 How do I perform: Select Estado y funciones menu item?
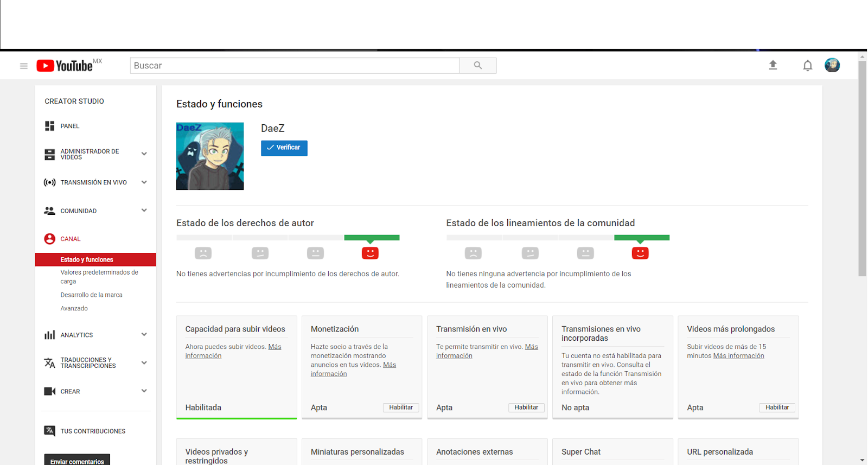pyautogui.click(x=95, y=260)
